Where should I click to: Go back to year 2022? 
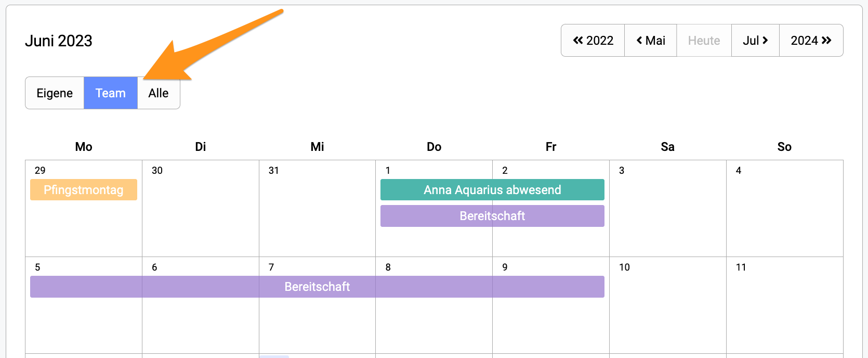tap(593, 41)
